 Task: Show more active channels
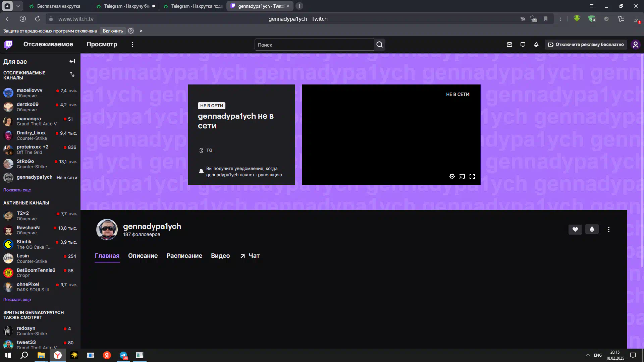[17, 300]
